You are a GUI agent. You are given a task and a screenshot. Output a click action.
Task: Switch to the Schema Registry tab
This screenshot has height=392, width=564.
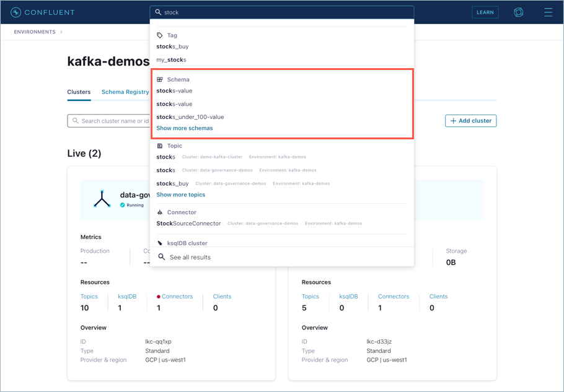125,91
